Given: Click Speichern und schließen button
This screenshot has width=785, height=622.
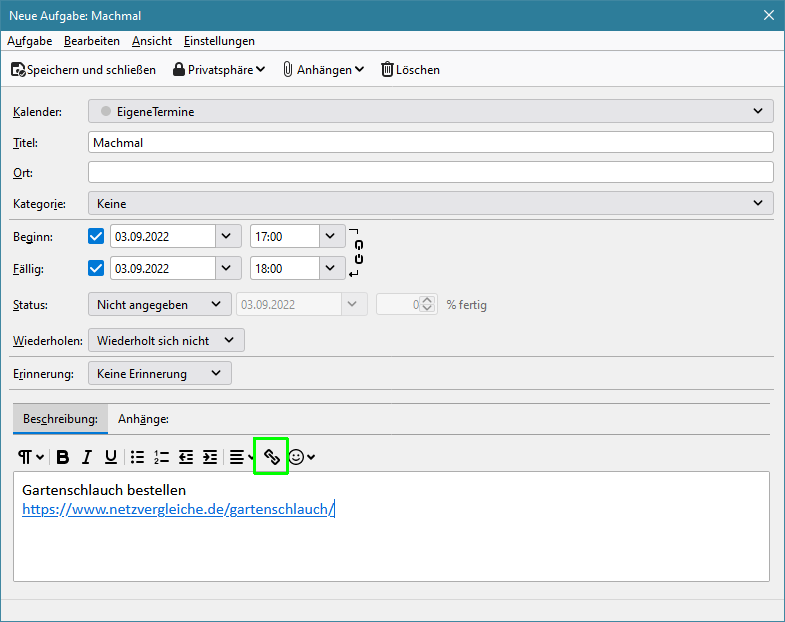Looking at the screenshot, I should (84, 69).
